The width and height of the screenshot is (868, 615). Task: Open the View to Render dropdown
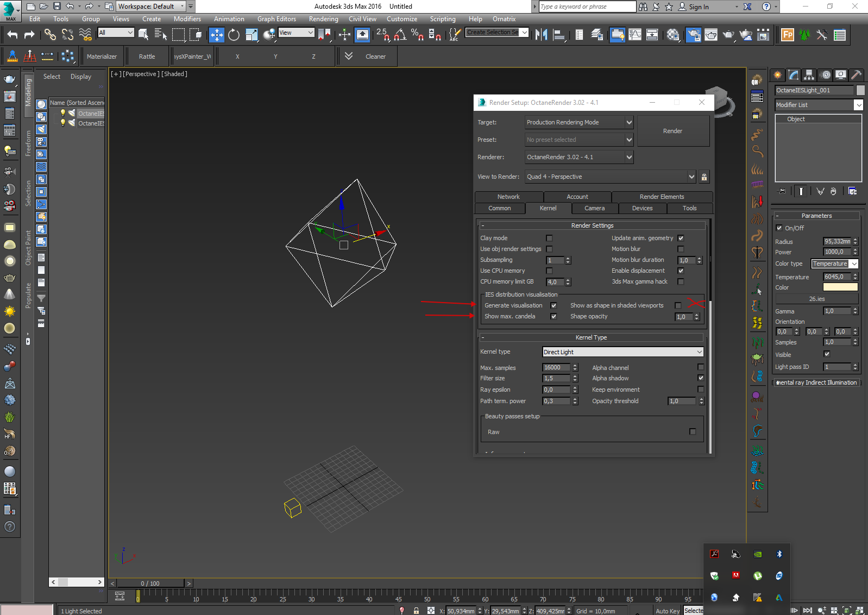[611, 177]
